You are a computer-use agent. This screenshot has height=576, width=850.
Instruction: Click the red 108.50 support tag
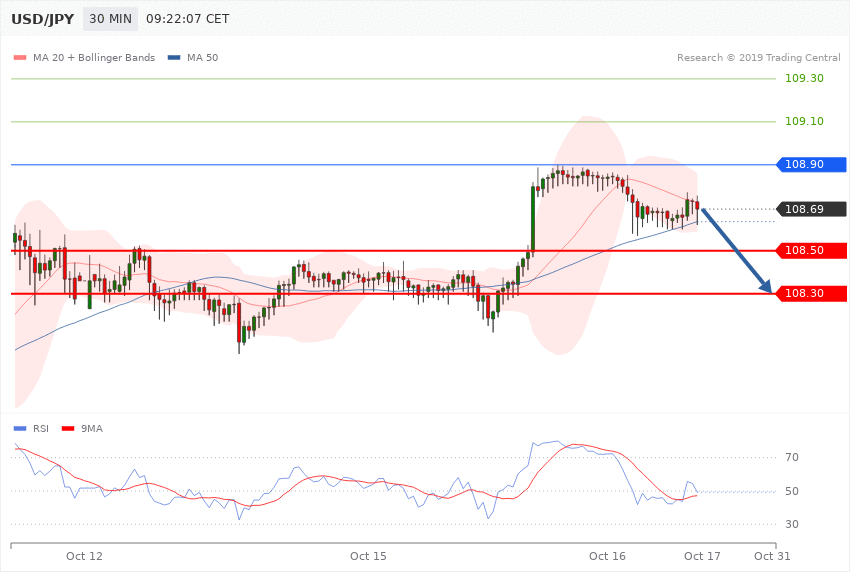point(811,250)
